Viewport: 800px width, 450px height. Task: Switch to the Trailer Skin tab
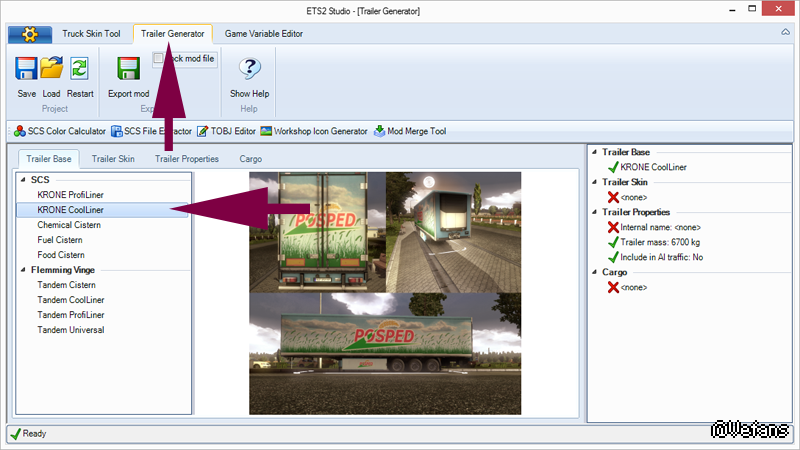[113, 159]
